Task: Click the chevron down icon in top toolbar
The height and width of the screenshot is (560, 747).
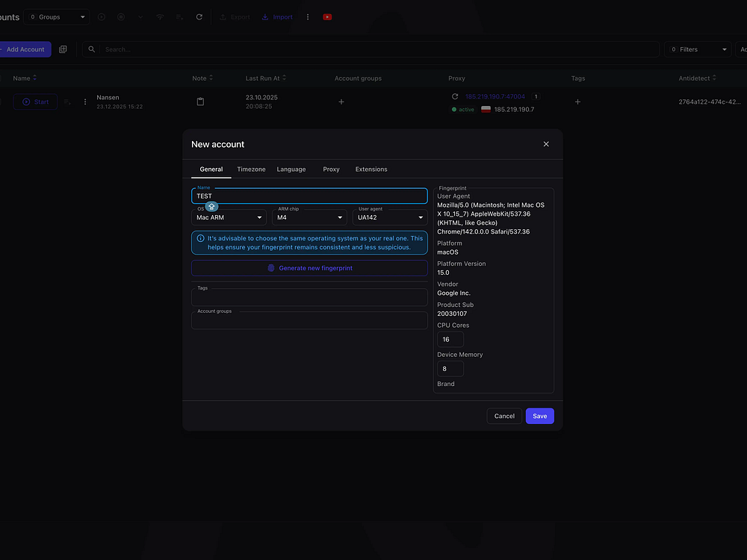Action: (140, 17)
